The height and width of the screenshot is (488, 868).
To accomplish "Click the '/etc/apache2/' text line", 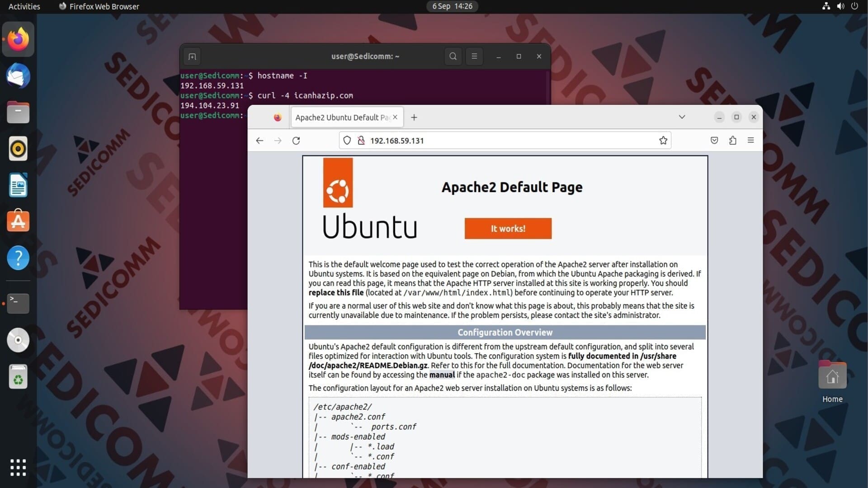I will tap(342, 407).
